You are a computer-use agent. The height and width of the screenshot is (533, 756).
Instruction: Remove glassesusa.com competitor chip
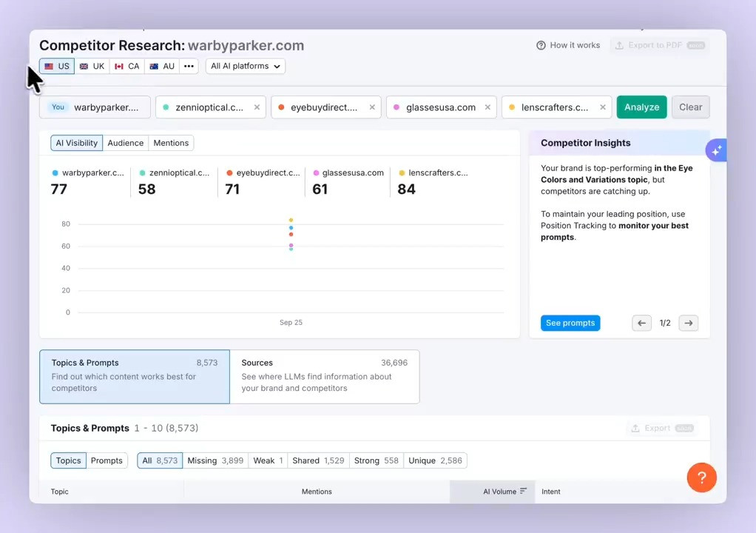(487, 107)
